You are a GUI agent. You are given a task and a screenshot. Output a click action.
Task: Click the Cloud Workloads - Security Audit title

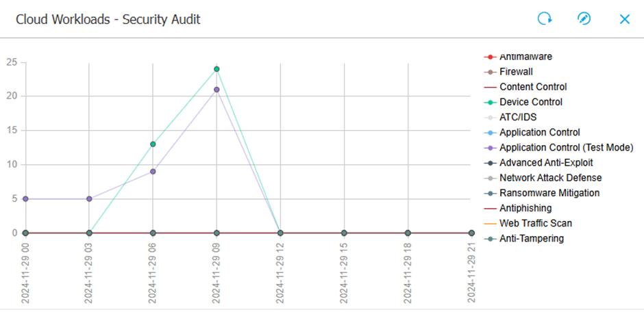[x=108, y=19]
